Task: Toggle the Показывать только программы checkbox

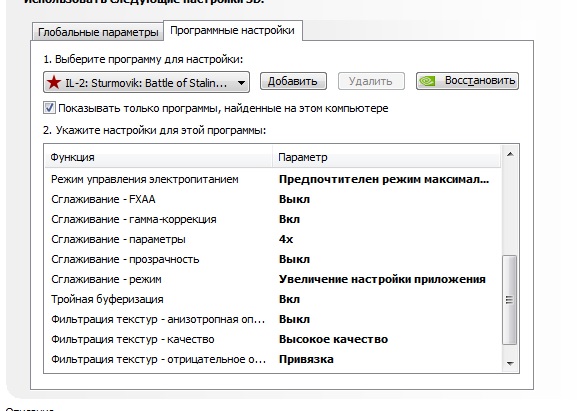Action: 49,108
